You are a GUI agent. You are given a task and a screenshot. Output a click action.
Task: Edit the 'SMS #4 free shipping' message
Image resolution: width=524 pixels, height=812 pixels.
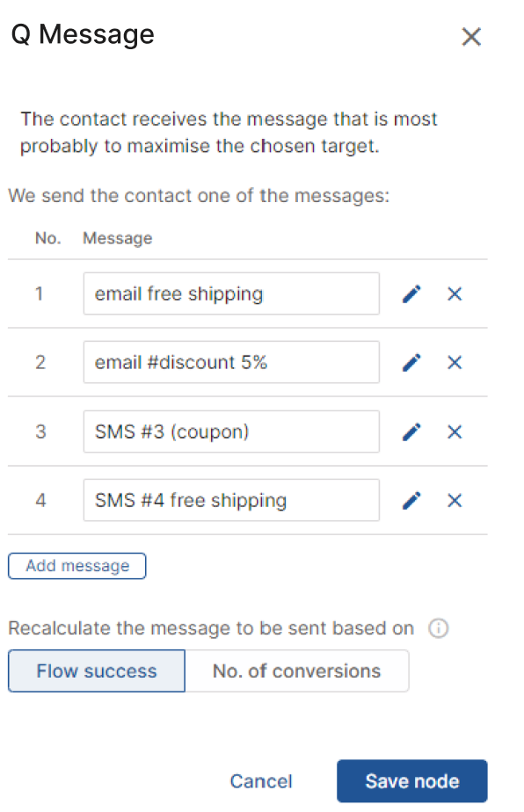coord(411,500)
